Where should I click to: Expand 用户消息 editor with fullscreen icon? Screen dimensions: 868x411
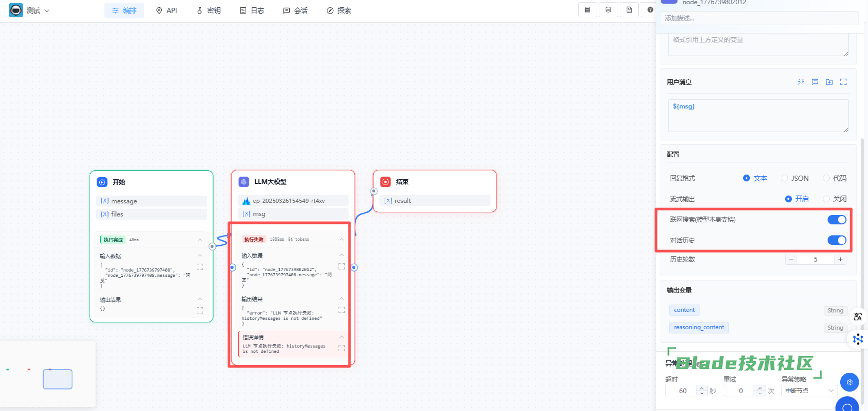point(843,82)
